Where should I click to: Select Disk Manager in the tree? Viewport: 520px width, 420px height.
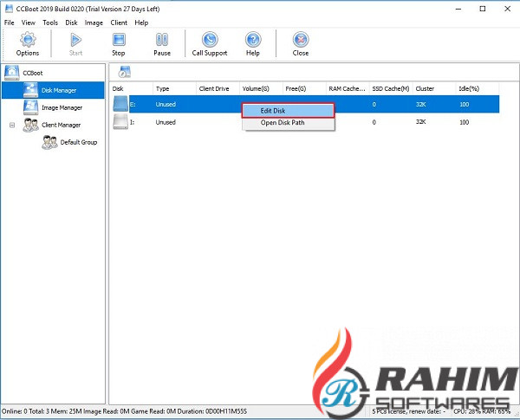pos(59,90)
